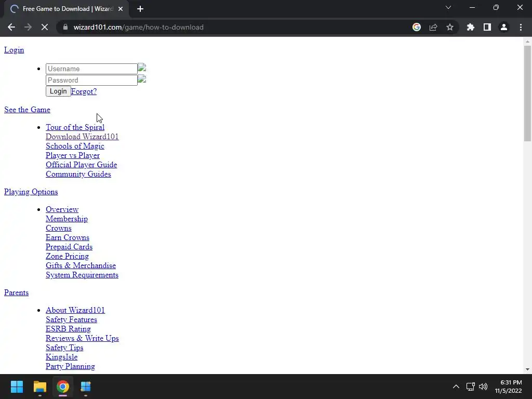
Task: Go to the Membership page
Action: pyautogui.click(x=67, y=219)
